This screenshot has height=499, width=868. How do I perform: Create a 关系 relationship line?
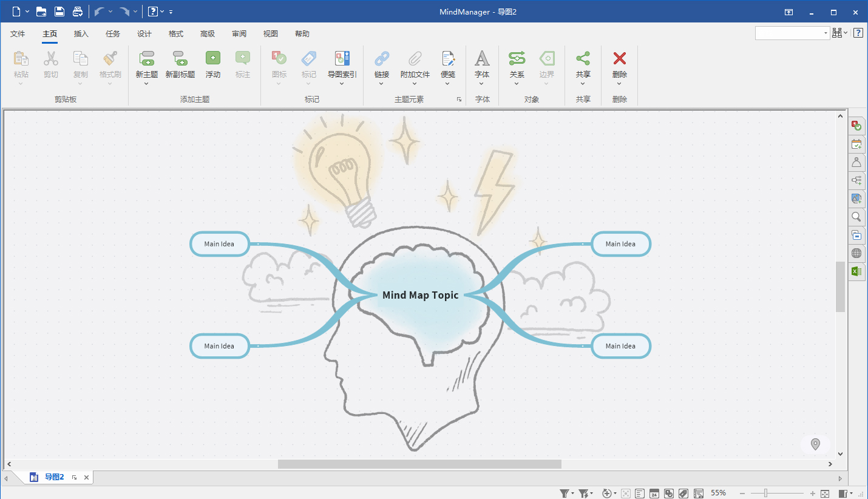pyautogui.click(x=517, y=64)
